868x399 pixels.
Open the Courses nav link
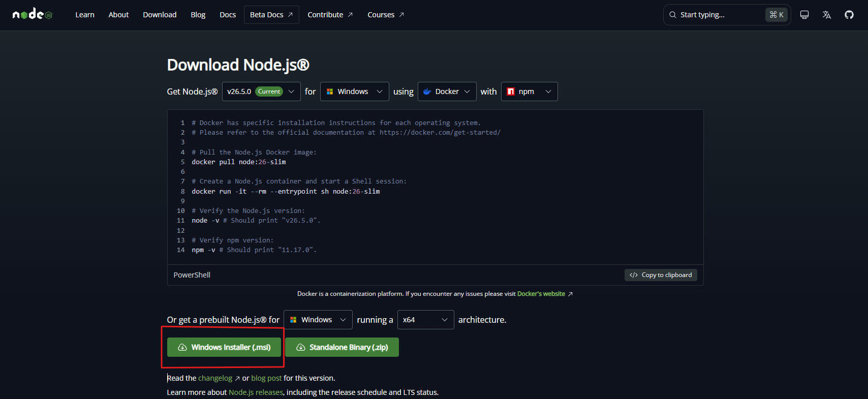386,15
